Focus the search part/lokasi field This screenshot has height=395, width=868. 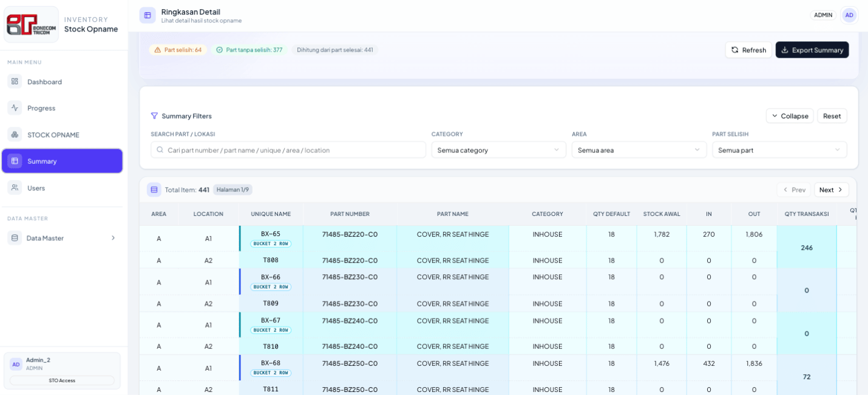[x=288, y=150]
